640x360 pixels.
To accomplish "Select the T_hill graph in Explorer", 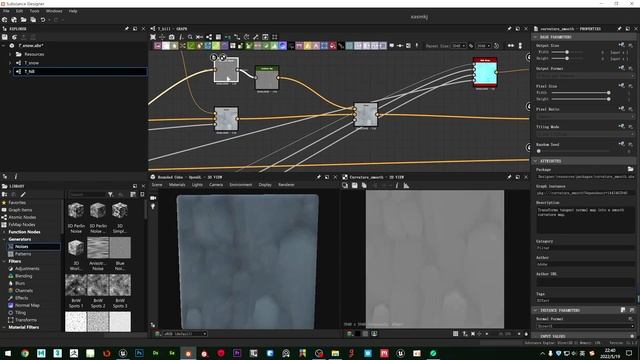I will pyautogui.click(x=29, y=71).
